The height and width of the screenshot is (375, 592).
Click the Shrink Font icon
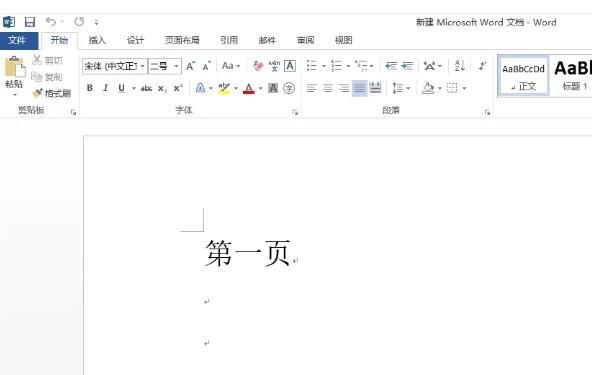click(206, 66)
